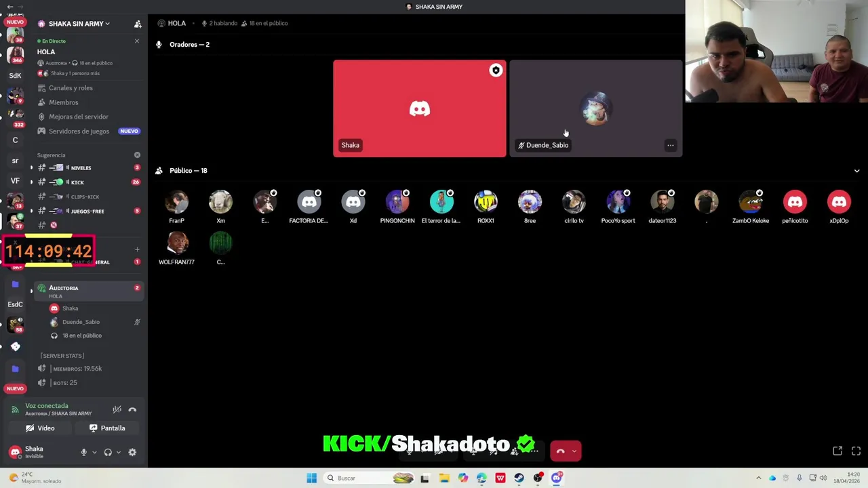Open the invite people icon beside server name
Image resolution: width=868 pixels, height=488 pixels.
coord(138,24)
